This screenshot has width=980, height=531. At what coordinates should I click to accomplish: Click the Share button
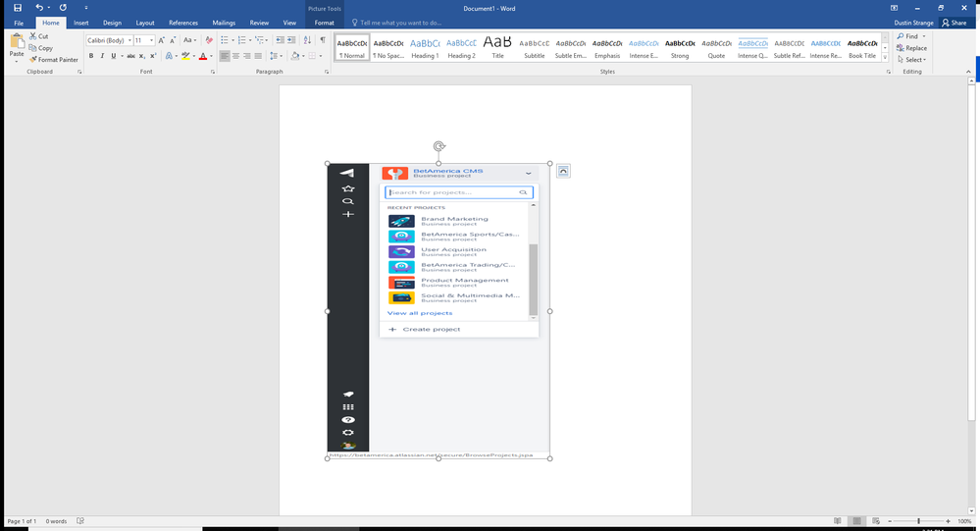click(x=954, y=23)
